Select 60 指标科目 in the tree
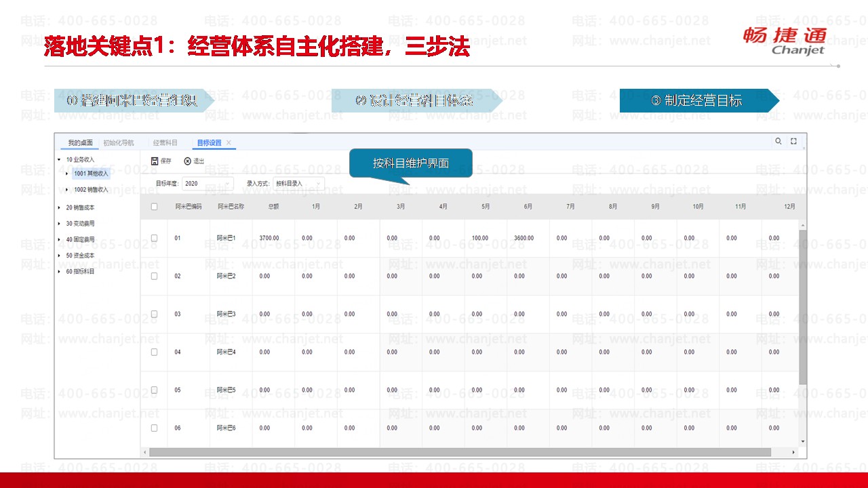 pos(80,272)
